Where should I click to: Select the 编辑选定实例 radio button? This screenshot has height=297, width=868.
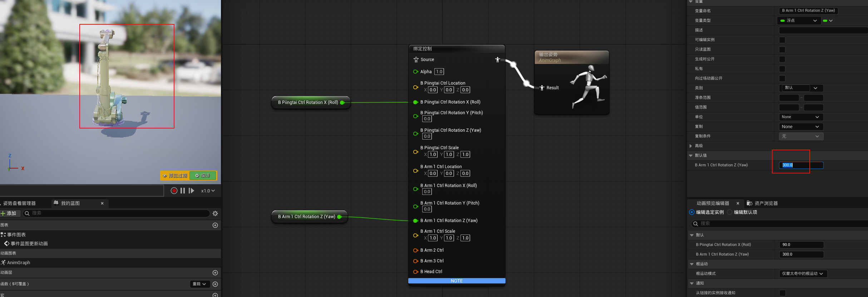pyautogui.click(x=692, y=212)
